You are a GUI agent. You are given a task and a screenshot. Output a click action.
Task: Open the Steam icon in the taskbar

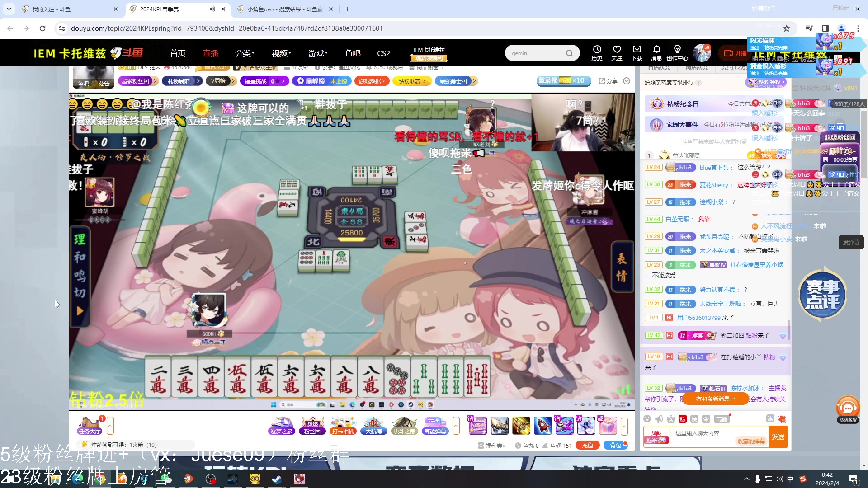277,479
